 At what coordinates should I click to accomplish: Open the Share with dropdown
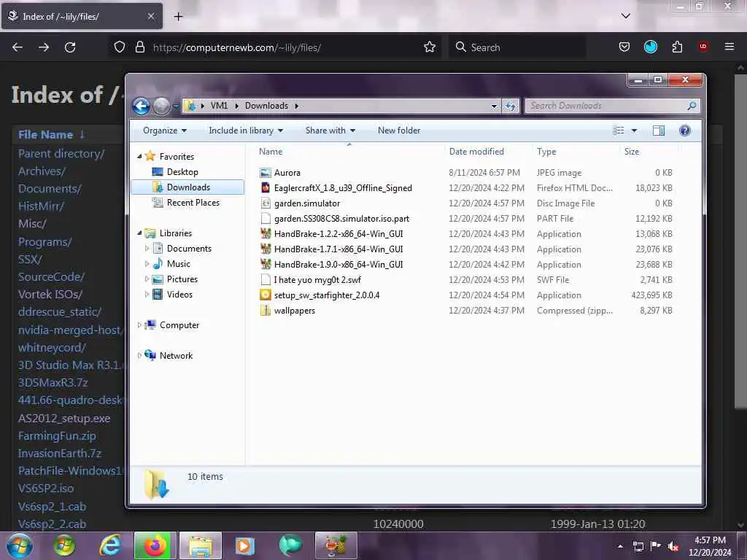click(330, 131)
